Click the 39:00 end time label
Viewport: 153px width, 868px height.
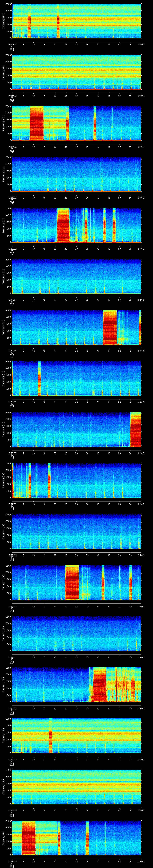[141, 861]
